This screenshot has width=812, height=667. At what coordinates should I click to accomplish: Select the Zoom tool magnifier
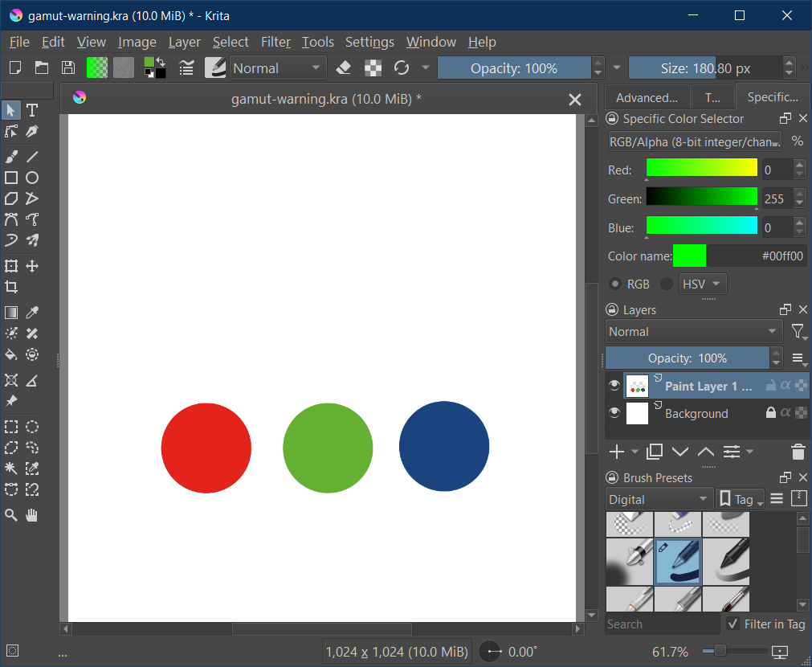pyautogui.click(x=11, y=515)
